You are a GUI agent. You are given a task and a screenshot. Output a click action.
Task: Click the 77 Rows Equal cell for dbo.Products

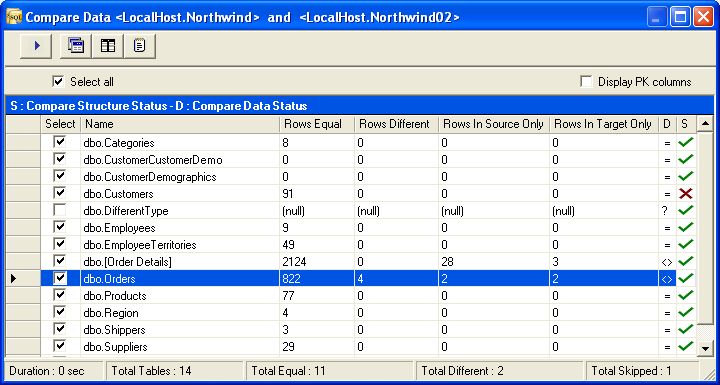317,296
